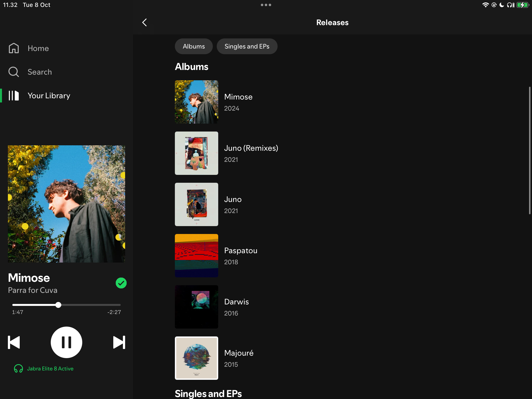Tap the orientation lock status icon
The height and width of the screenshot is (399, 532).
pyautogui.click(x=494, y=5)
